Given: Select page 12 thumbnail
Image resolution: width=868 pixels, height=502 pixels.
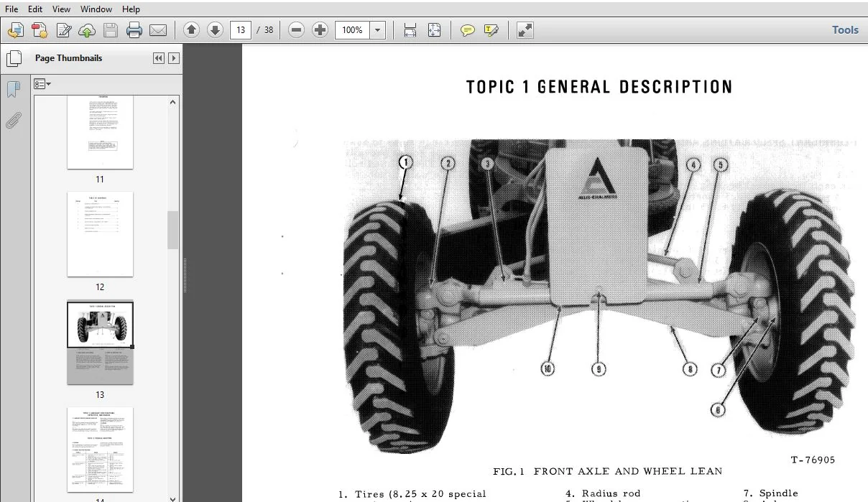Looking at the screenshot, I should point(100,234).
